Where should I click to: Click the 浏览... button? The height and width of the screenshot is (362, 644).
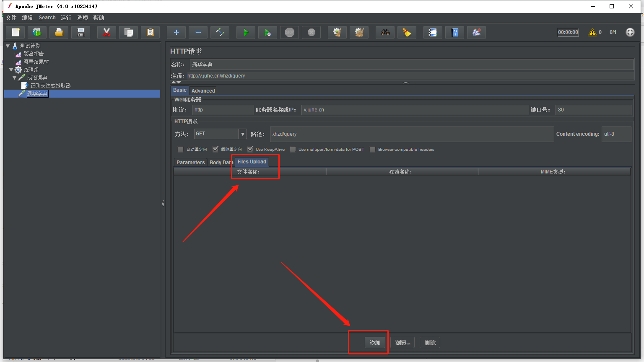402,342
